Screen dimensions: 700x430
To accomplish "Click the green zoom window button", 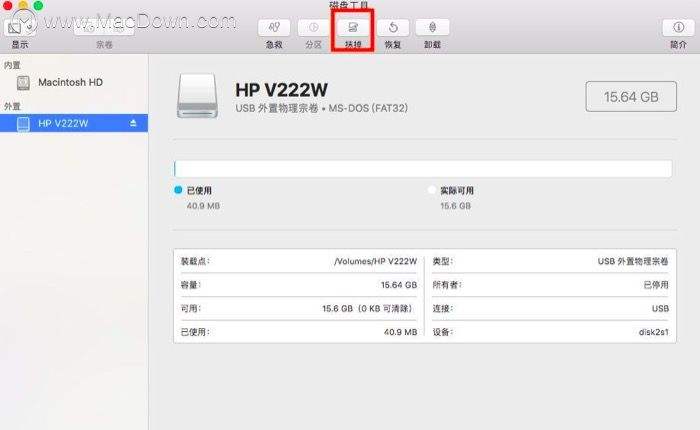I will 38,5.
